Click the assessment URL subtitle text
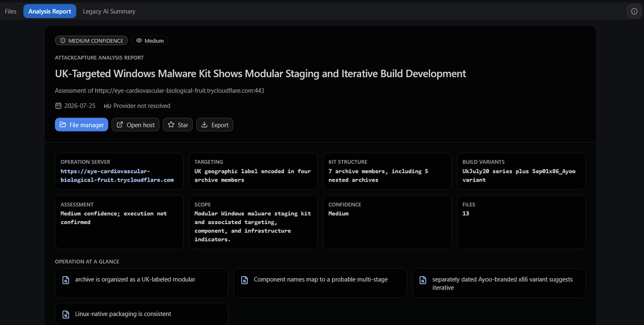Screen dimensions: 644x325 159,91
